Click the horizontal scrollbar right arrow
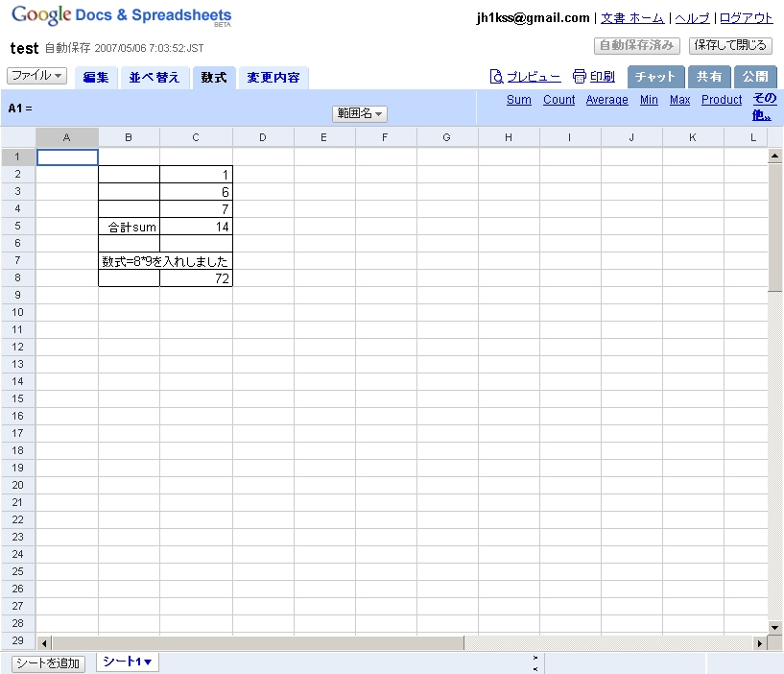784x674 pixels. point(759,642)
